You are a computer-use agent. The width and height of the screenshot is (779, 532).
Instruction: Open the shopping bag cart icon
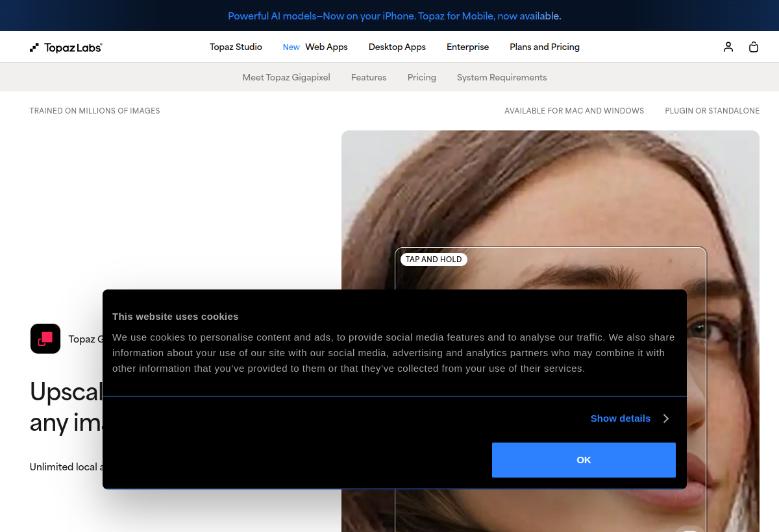click(x=754, y=47)
